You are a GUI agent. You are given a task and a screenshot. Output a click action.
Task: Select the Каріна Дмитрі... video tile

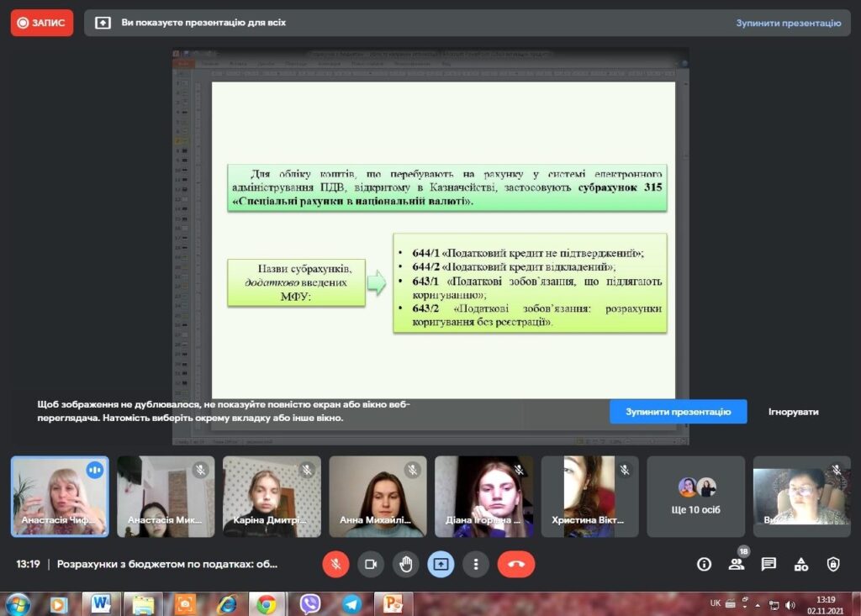(x=272, y=497)
